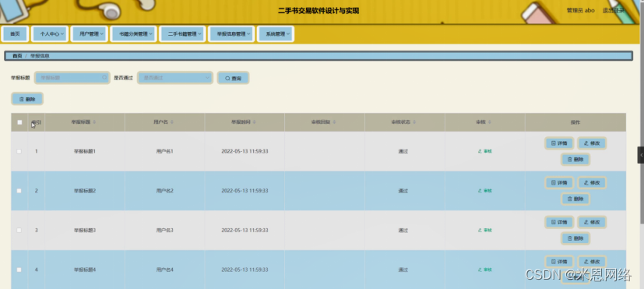The image size is (644, 289).
Task: Tick the checkbox for row 2
Action: (x=19, y=191)
